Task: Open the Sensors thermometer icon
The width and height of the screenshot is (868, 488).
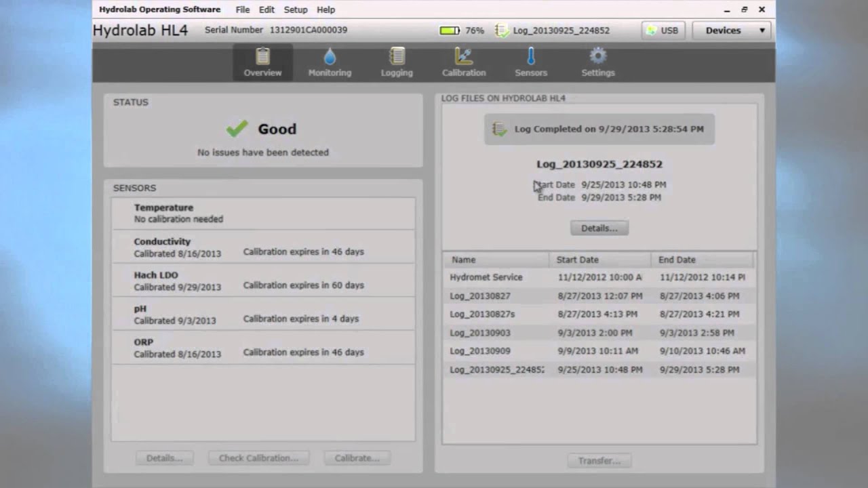Action: 531,56
